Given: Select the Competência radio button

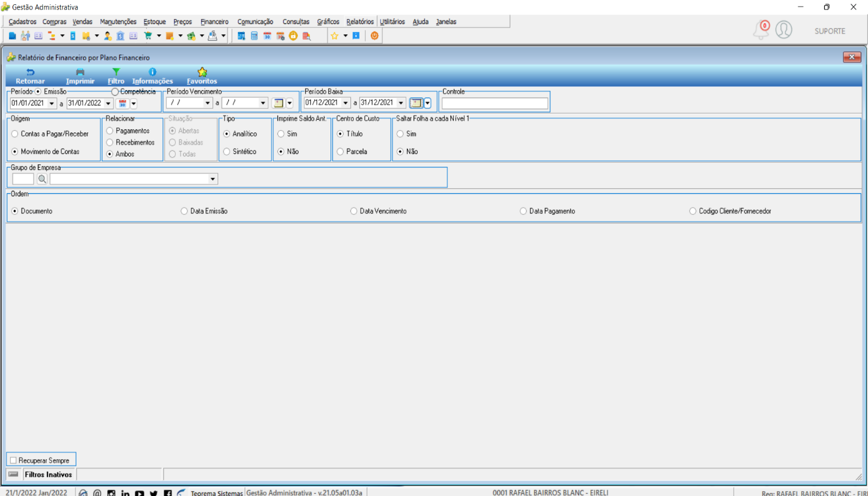Looking at the screenshot, I should [x=115, y=91].
